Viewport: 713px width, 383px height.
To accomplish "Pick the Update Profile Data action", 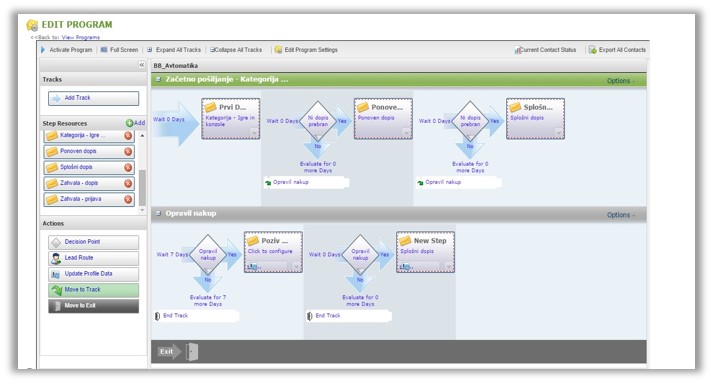I will (x=93, y=274).
